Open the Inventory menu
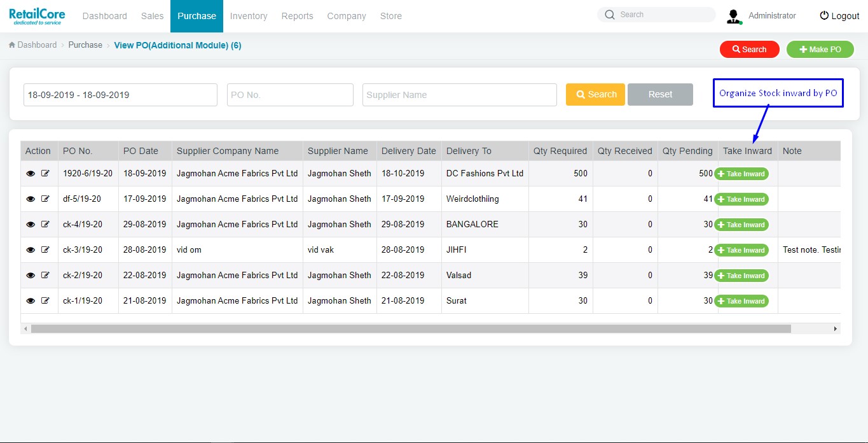 [x=249, y=16]
